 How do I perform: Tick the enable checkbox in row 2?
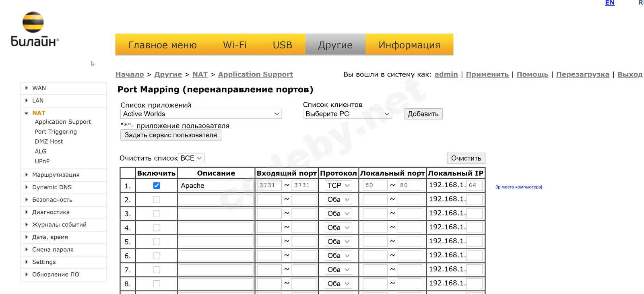[x=157, y=199]
